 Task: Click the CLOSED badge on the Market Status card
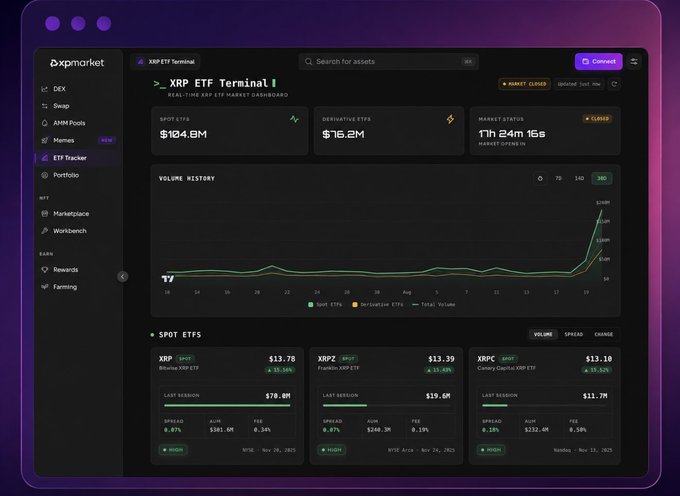point(597,118)
